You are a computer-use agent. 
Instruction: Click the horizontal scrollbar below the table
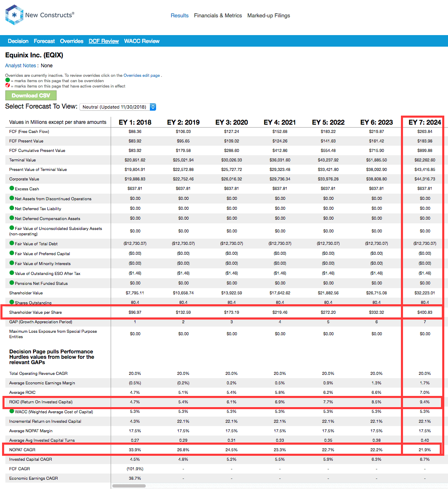click(129, 486)
